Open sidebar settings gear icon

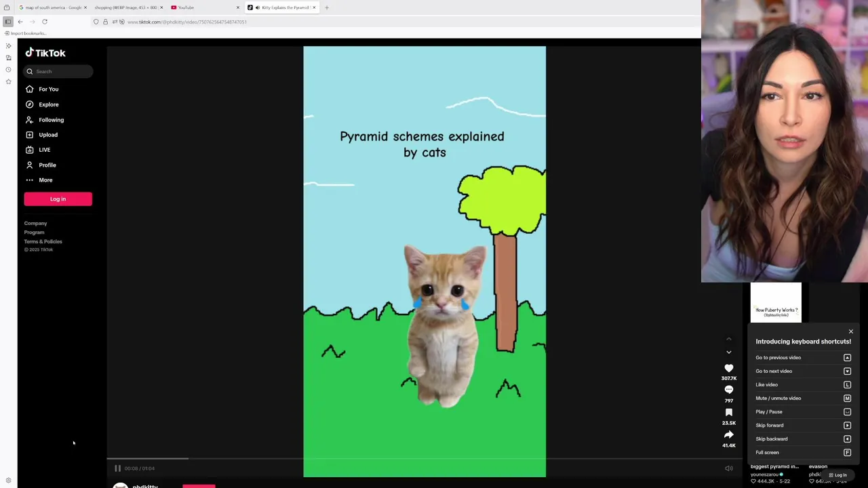[8, 481]
